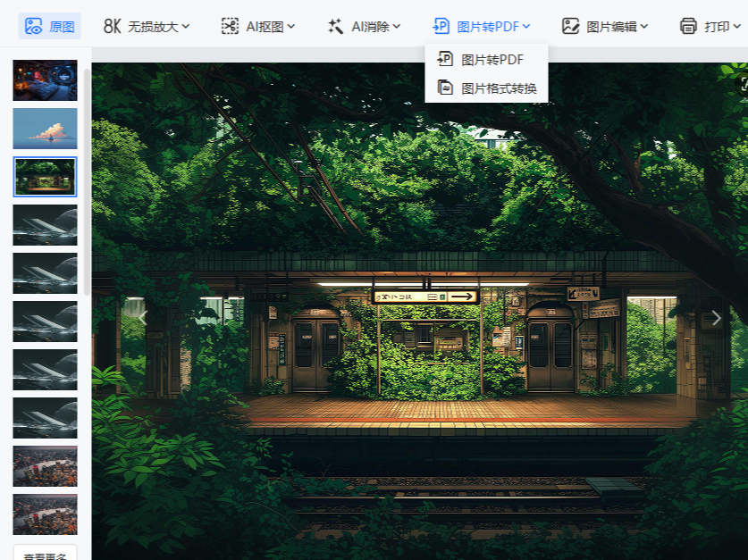Click the thumbnail list vertical scrollbar
The height and width of the screenshot is (560, 748).
tap(86, 179)
